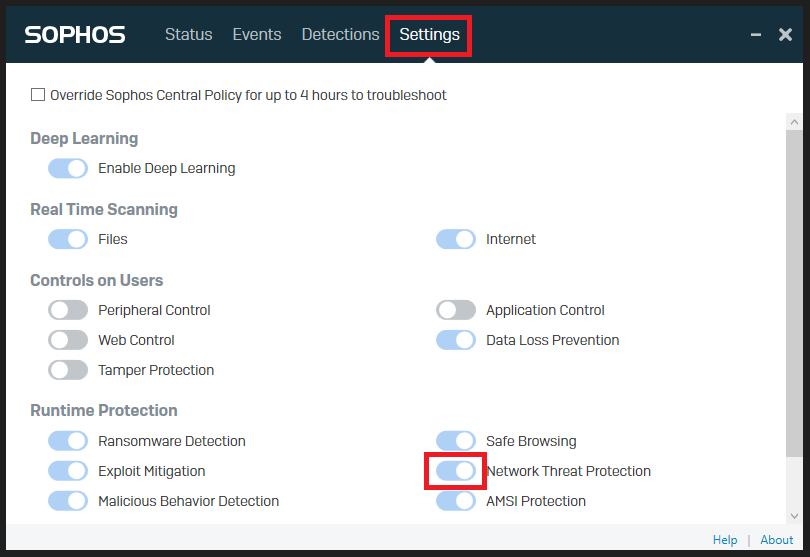This screenshot has width=810, height=557.
Task: Select the Settings tab
Action: 429,34
